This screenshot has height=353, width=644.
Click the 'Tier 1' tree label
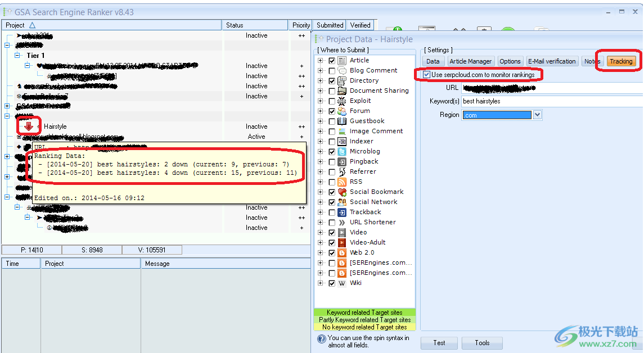point(36,56)
